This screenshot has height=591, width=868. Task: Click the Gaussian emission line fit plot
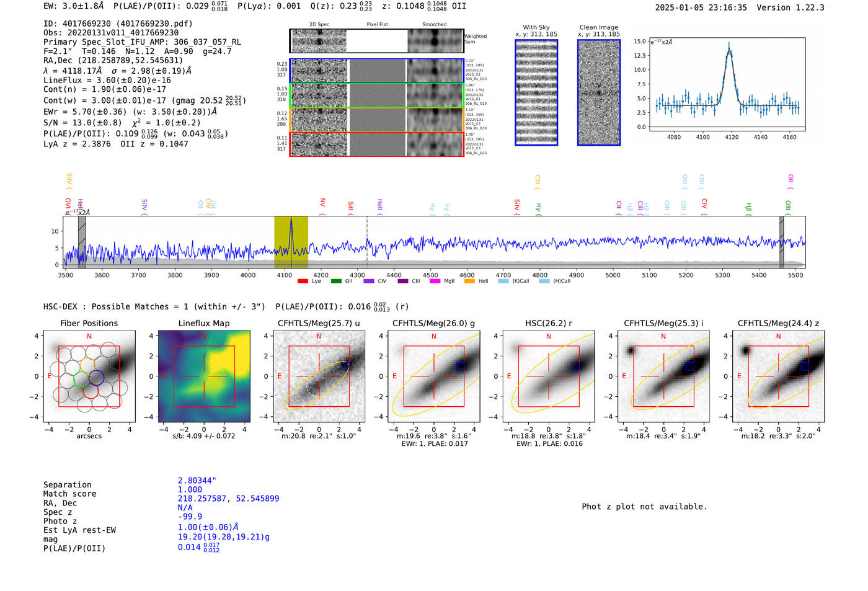tap(727, 84)
